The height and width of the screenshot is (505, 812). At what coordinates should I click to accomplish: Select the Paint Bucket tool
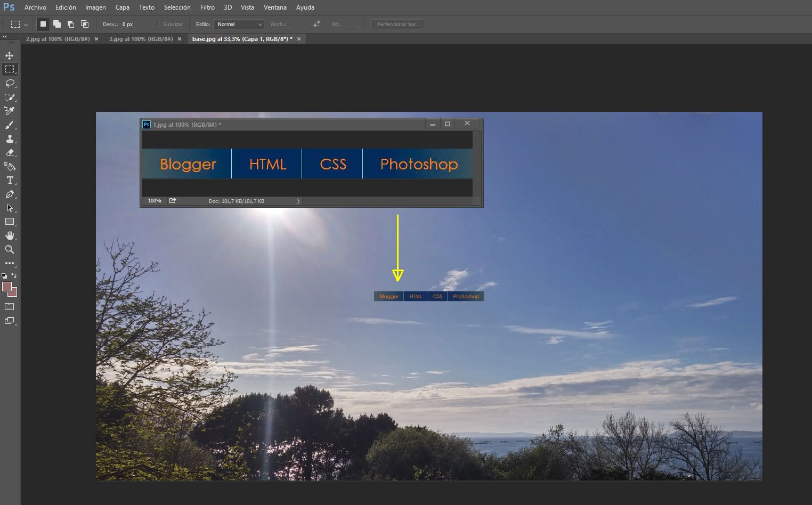pyautogui.click(x=10, y=166)
